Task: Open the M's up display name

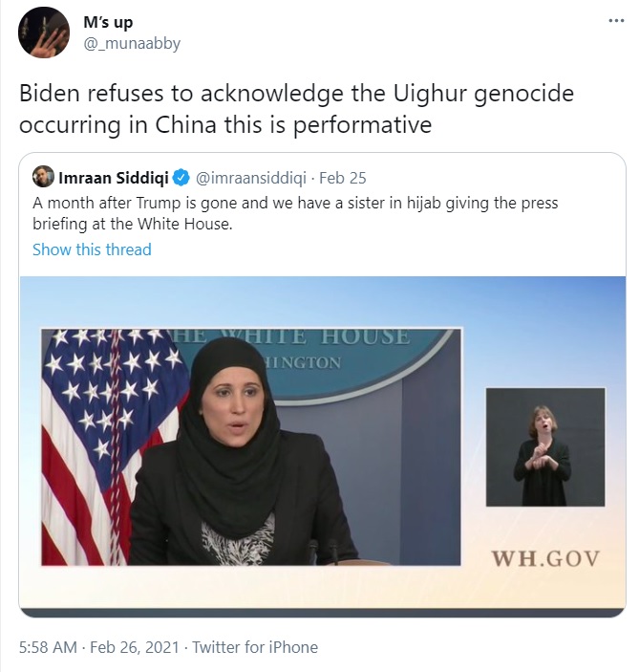Action: (108, 22)
